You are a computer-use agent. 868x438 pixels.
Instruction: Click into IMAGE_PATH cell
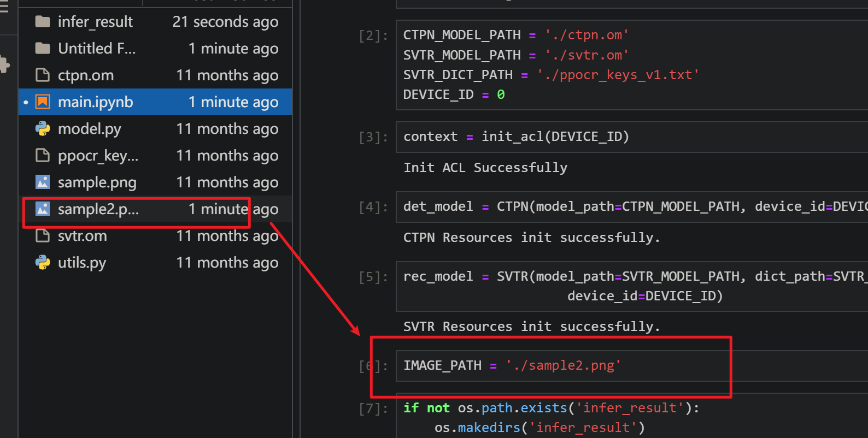click(x=632, y=365)
